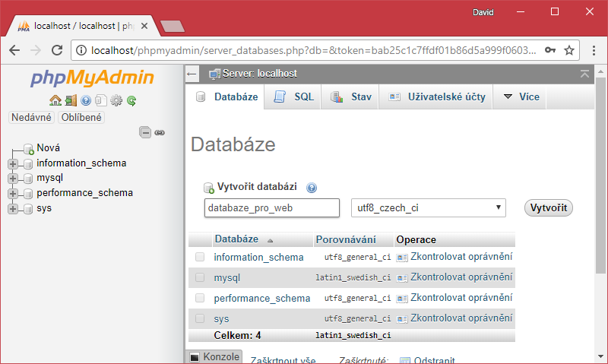
Task: Expand information_schema tree node
Action: click(13, 164)
